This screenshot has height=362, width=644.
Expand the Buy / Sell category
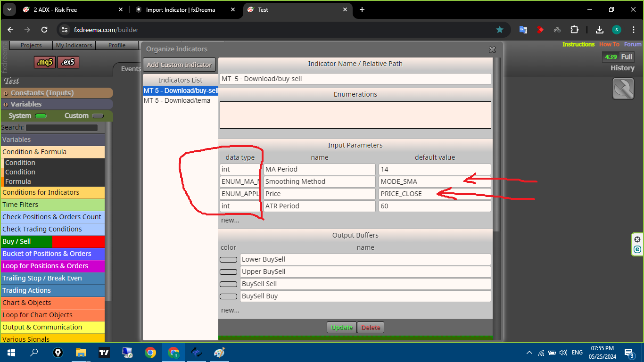53,241
